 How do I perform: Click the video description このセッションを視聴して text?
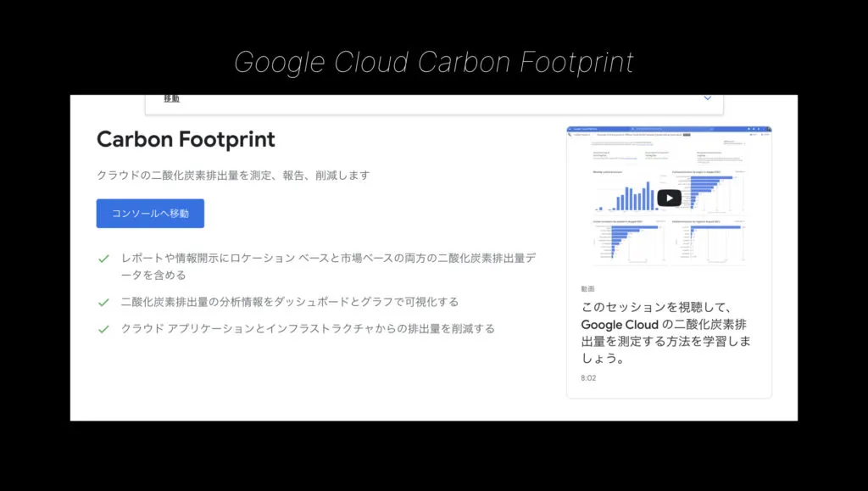coord(665,332)
